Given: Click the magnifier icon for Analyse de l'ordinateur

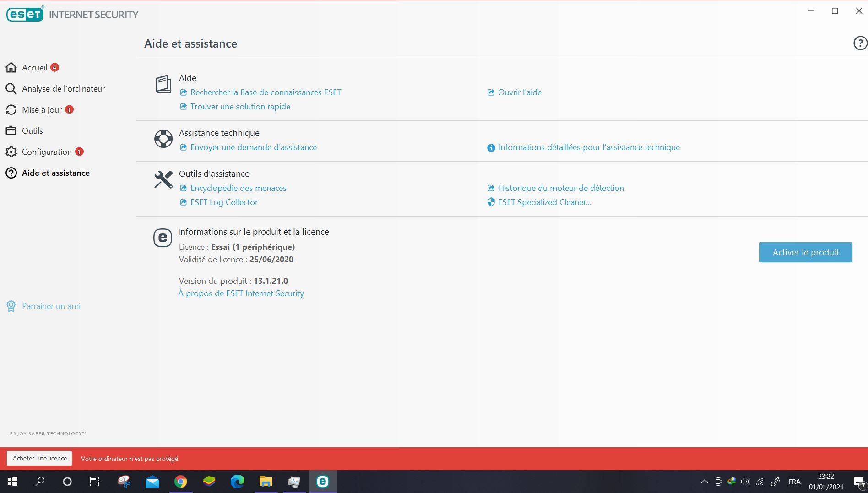Looking at the screenshot, I should tap(11, 89).
